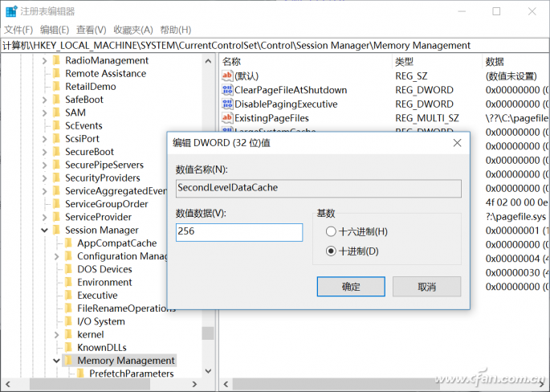
Task: Expand the RadioManagement tree node
Action: point(44,61)
